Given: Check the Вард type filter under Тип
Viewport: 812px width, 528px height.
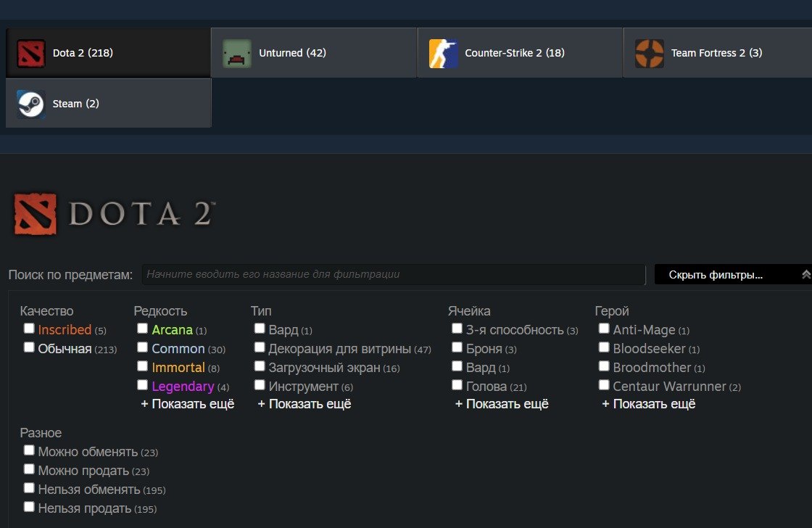Looking at the screenshot, I should coord(260,329).
